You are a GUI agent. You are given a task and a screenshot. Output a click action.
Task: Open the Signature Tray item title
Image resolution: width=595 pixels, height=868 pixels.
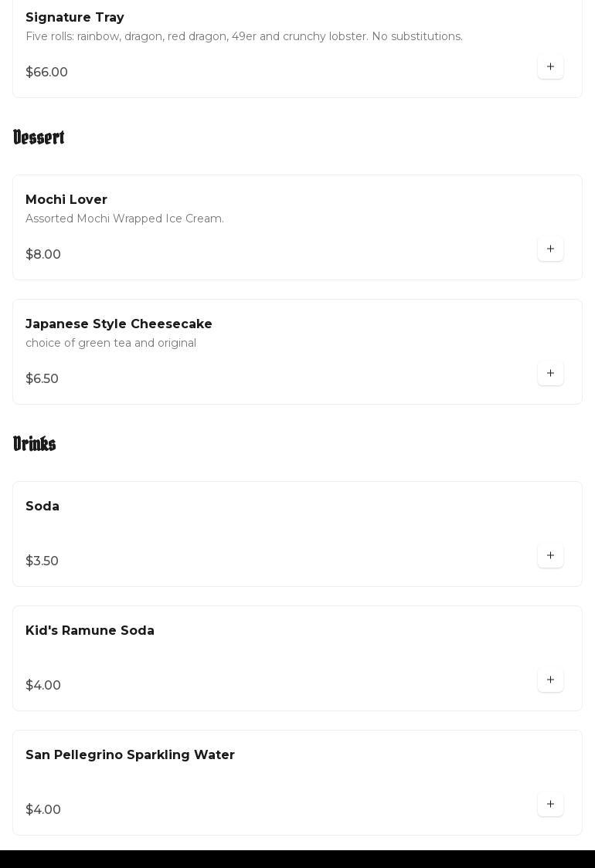75,18
